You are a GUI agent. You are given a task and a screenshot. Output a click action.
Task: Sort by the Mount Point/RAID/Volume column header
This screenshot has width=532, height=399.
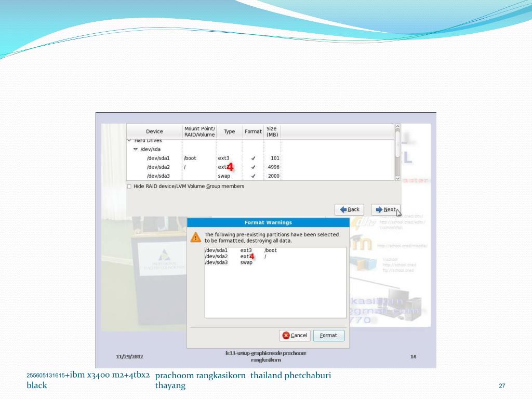(199, 131)
